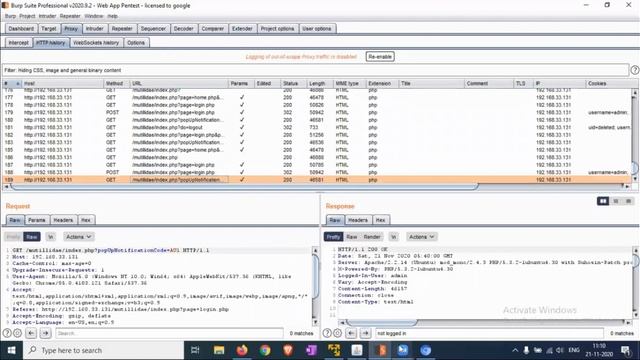
Task: Sort history by Status column header
Action: (293, 83)
